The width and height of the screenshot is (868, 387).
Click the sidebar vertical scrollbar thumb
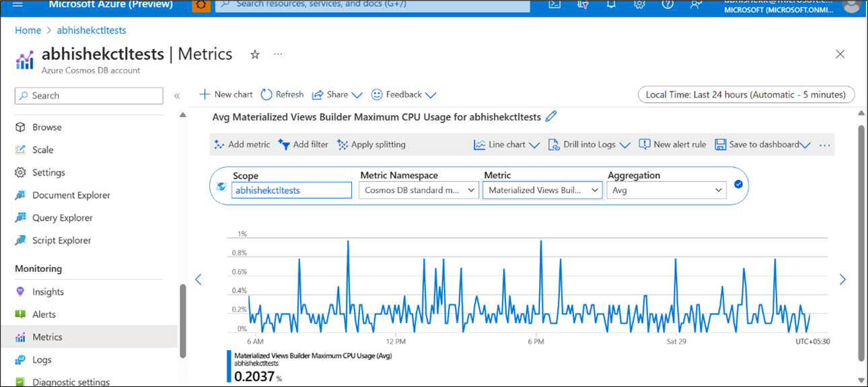182,321
